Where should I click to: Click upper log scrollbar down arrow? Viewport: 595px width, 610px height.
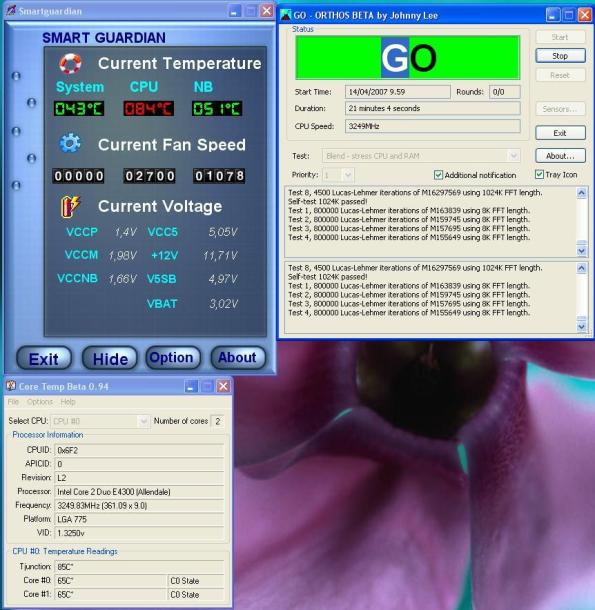pos(581,251)
